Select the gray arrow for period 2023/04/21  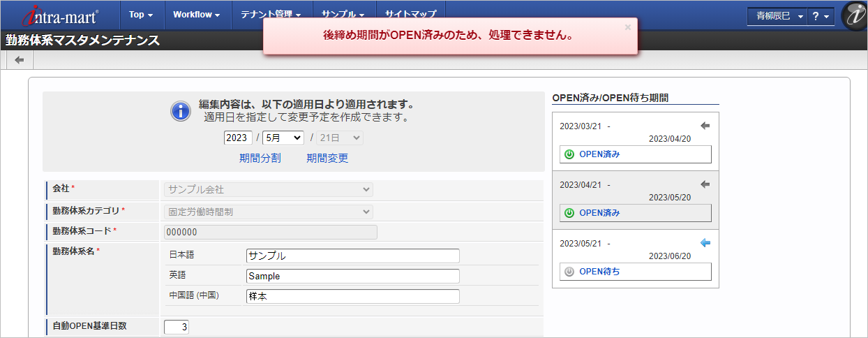tap(705, 184)
